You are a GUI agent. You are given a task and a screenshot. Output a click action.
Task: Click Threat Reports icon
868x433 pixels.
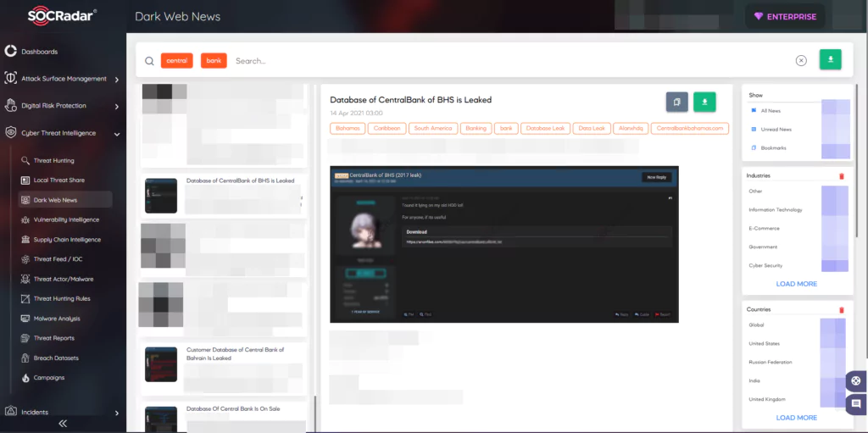[x=25, y=338]
